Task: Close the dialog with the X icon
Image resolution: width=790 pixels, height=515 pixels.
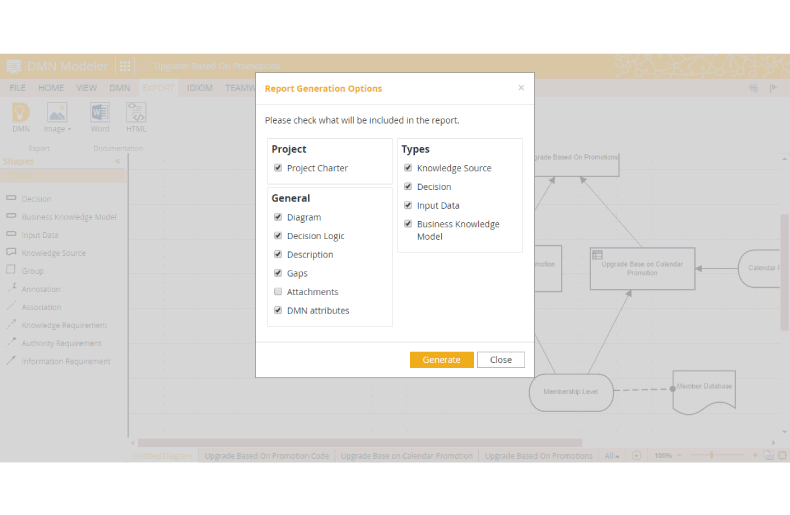Action: click(x=521, y=88)
